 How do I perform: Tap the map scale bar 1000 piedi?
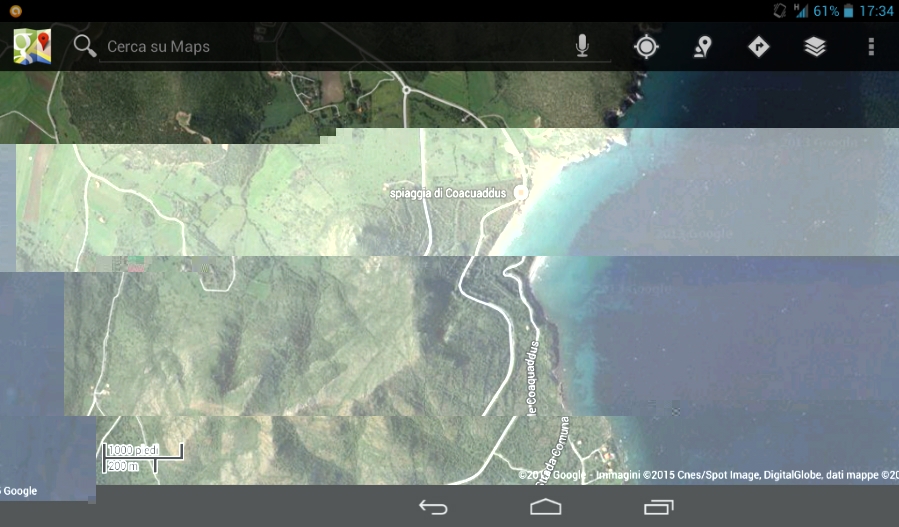tap(142, 458)
